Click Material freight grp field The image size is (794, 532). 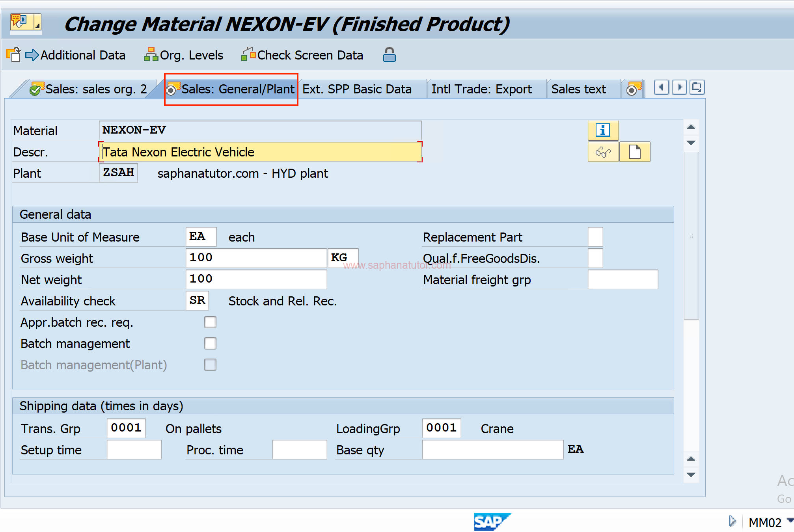pyautogui.click(x=623, y=279)
